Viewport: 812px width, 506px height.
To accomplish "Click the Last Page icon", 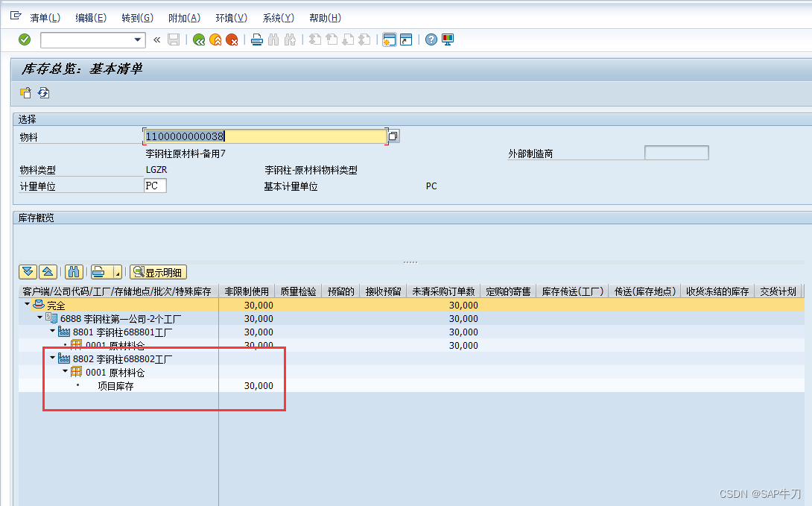I will coord(364,39).
